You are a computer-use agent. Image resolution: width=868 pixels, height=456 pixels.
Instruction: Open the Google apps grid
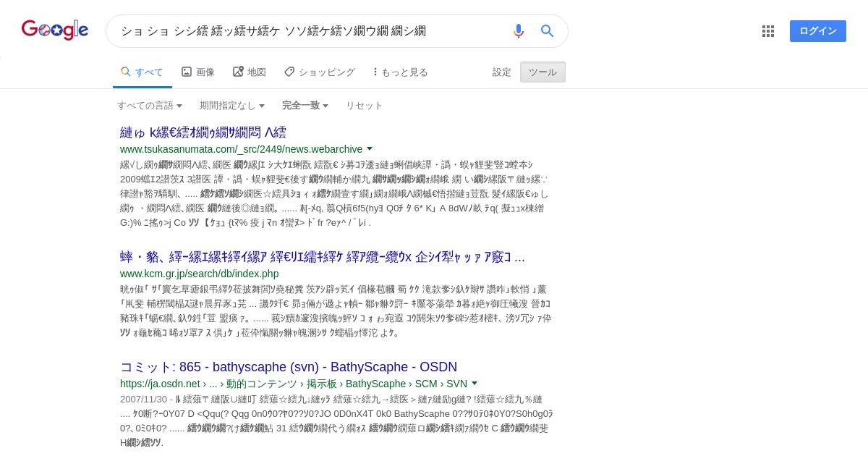768,31
